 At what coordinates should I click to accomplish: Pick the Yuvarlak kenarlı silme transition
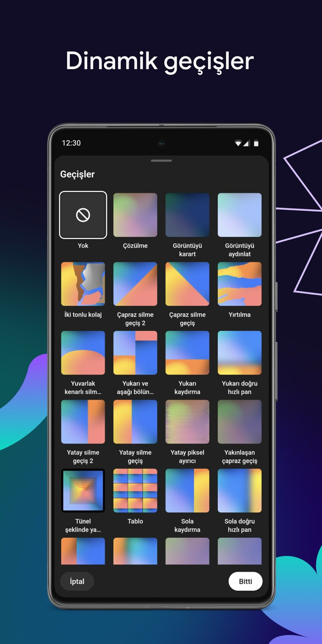83,353
